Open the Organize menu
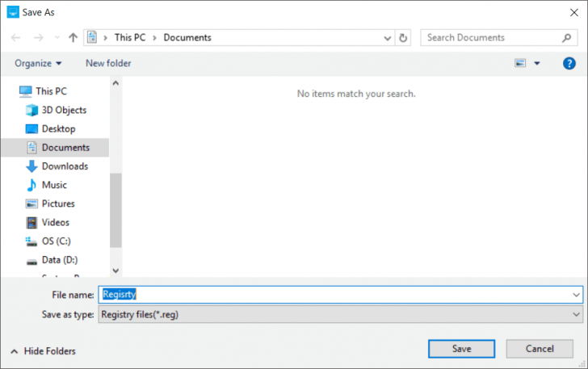The width and height of the screenshot is (588, 369). point(38,63)
